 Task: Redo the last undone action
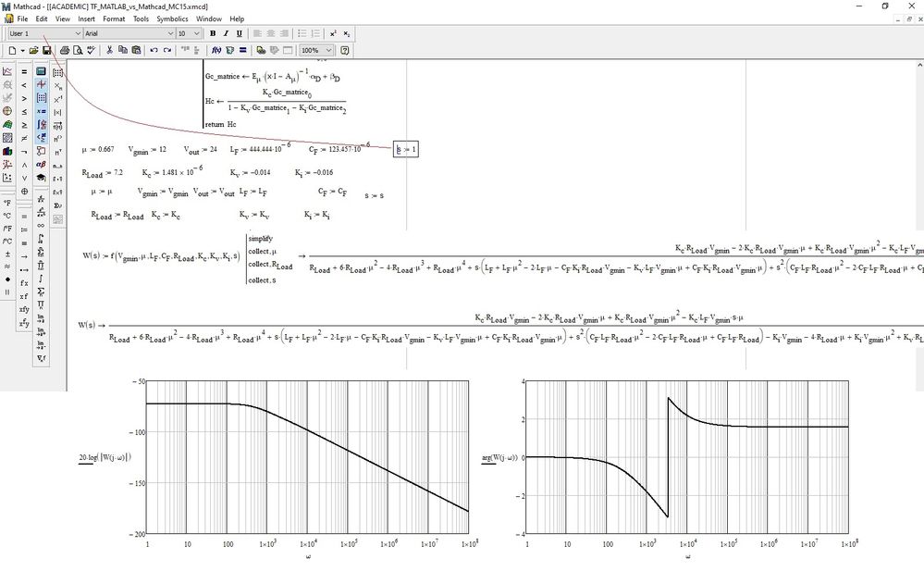point(167,50)
